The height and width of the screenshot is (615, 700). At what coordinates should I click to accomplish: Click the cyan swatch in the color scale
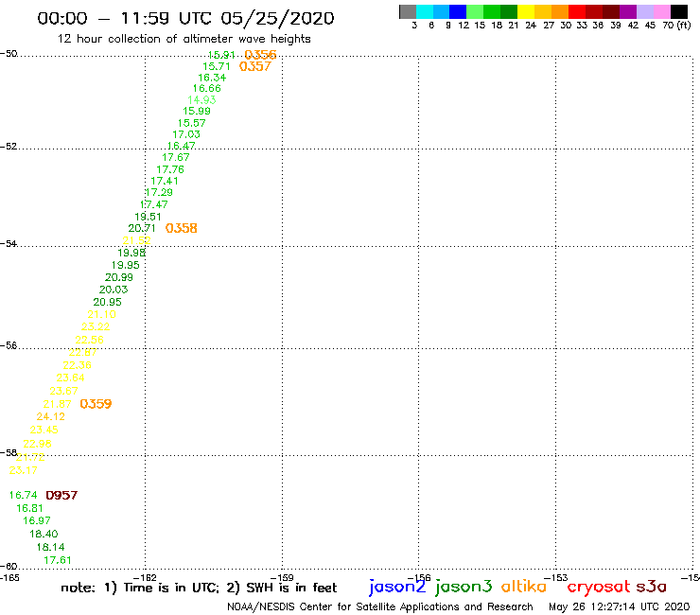click(x=425, y=12)
